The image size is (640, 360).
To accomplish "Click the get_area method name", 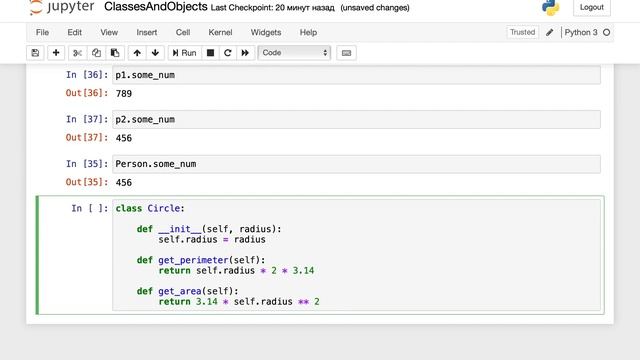I will [180, 291].
